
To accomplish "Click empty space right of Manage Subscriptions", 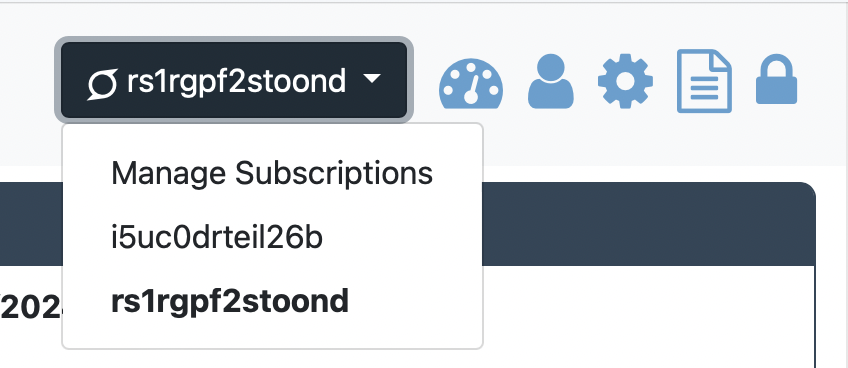I will pyautogui.click(x=457, y=174).
